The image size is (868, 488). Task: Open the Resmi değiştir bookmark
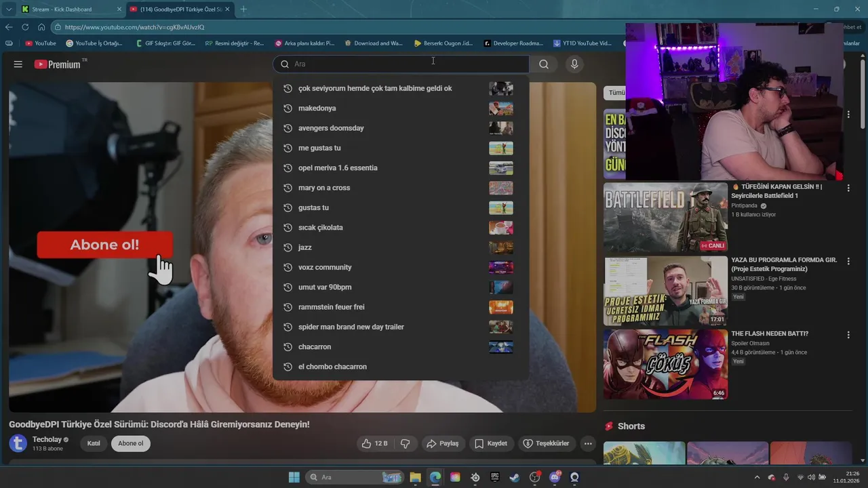[x=235, y=43]
